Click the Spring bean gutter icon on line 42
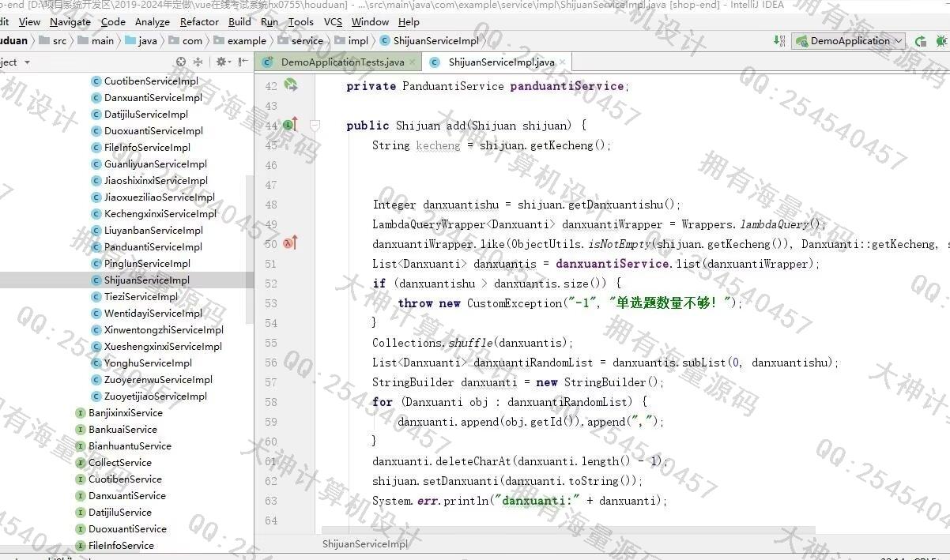950x560 pixels. (290, 85)
